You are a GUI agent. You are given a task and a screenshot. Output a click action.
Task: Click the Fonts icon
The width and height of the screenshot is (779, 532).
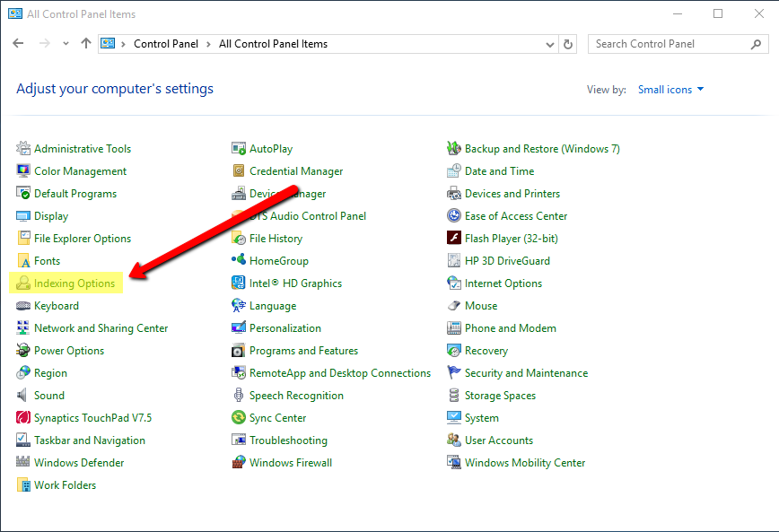(x=22, y=260)
